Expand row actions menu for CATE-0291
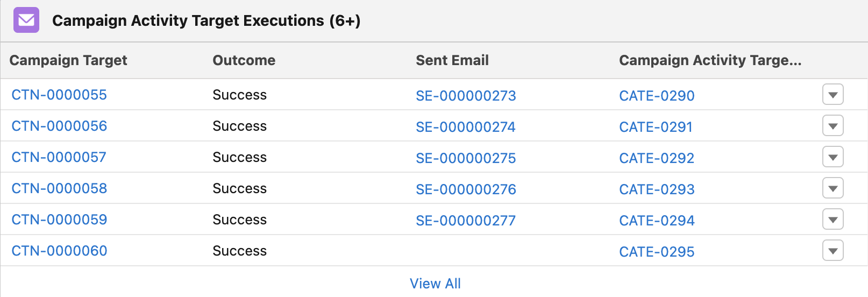The width and height of the screenshot is (868, 297). point(833,126)
